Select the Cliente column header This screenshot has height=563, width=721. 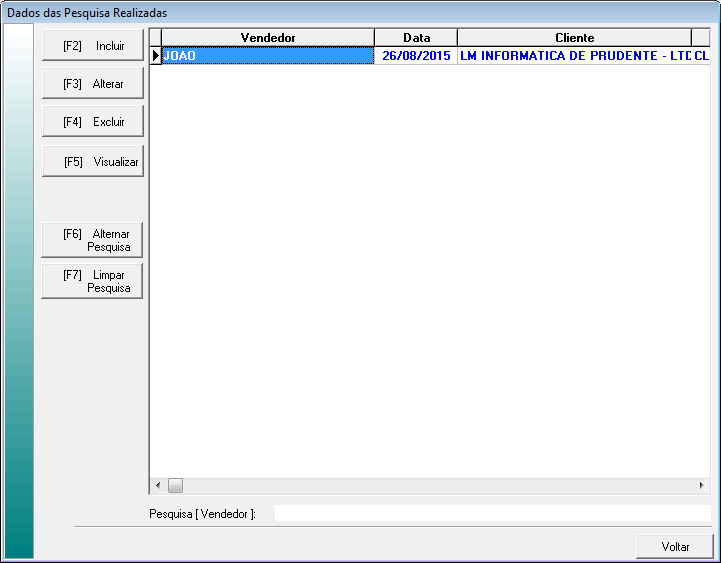pyautogui.click(x=574, y=38)
